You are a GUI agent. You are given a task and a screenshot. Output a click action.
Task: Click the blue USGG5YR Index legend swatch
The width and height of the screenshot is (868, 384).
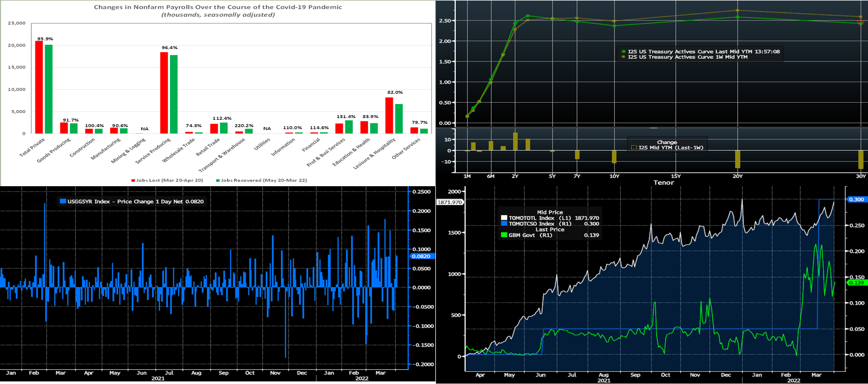point(63,201)
